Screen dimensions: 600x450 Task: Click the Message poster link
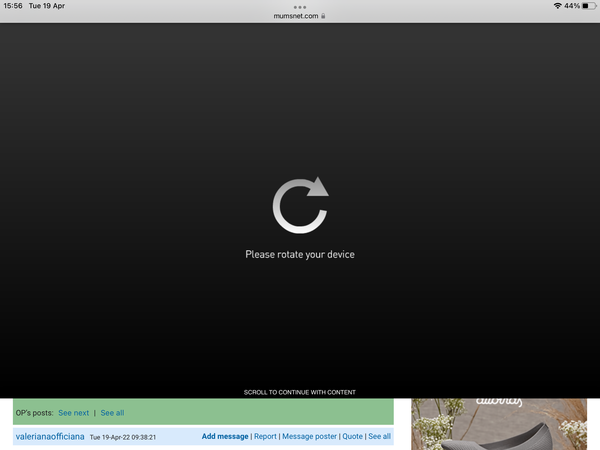click(x=309, y=437)
